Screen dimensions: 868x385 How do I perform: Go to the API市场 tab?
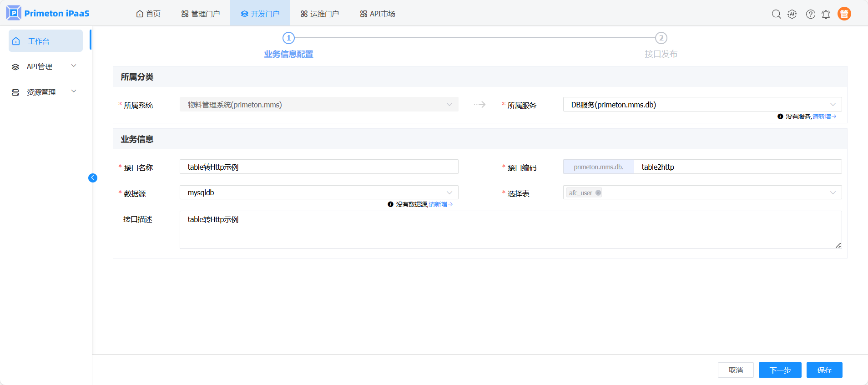(378, 14)
